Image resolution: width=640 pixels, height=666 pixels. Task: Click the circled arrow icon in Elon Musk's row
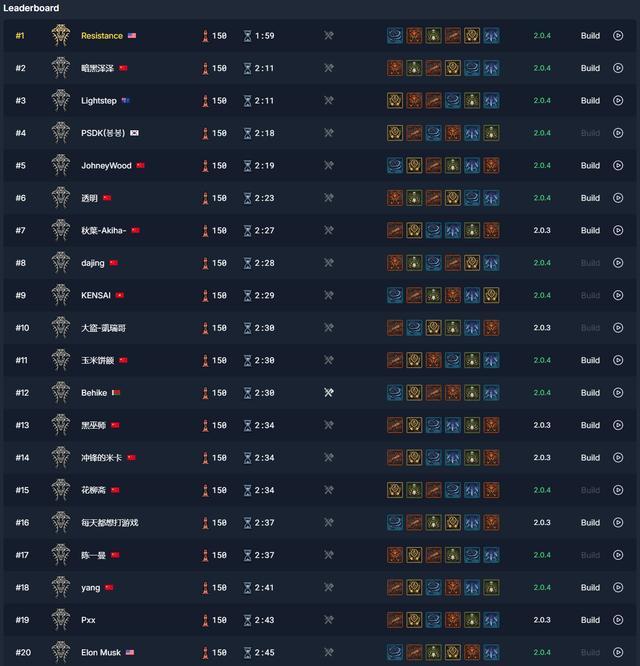click(x=618, y=653)
